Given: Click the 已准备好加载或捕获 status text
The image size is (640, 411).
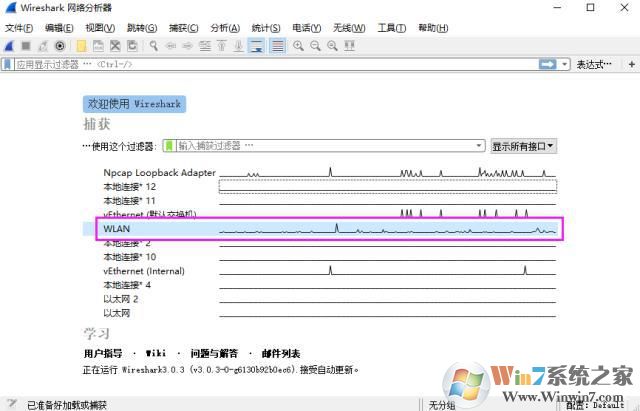Looking at the screenshot, I should (x=67, y=405).
